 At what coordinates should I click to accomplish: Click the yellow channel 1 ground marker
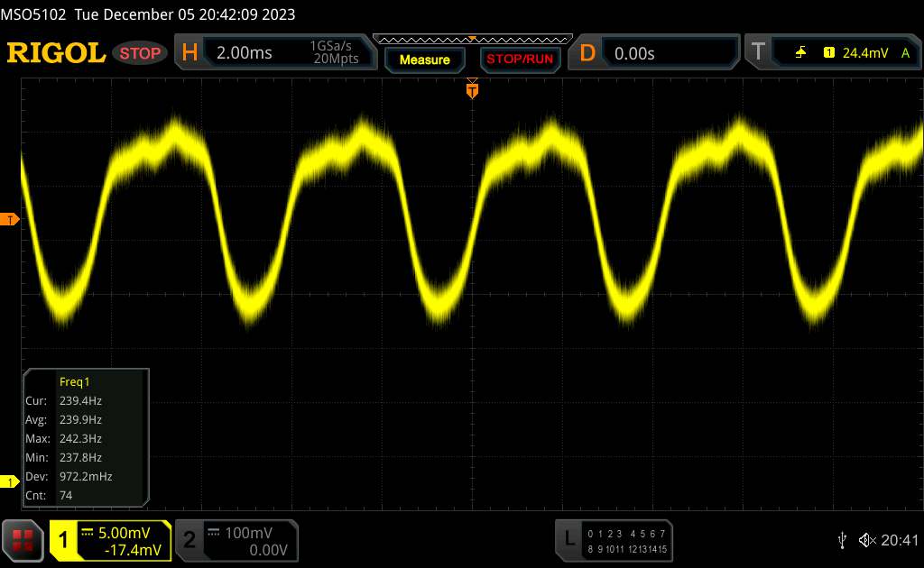[x=9, y=483]
